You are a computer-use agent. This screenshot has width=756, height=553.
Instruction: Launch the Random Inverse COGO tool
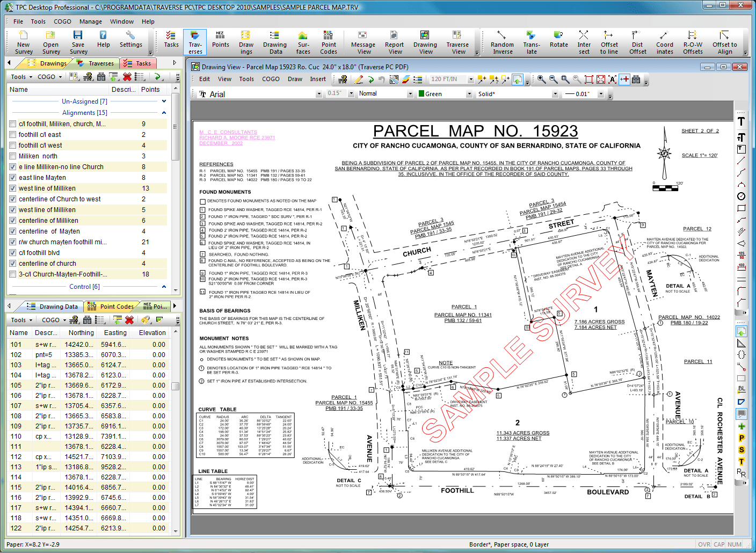pos(502,42)
